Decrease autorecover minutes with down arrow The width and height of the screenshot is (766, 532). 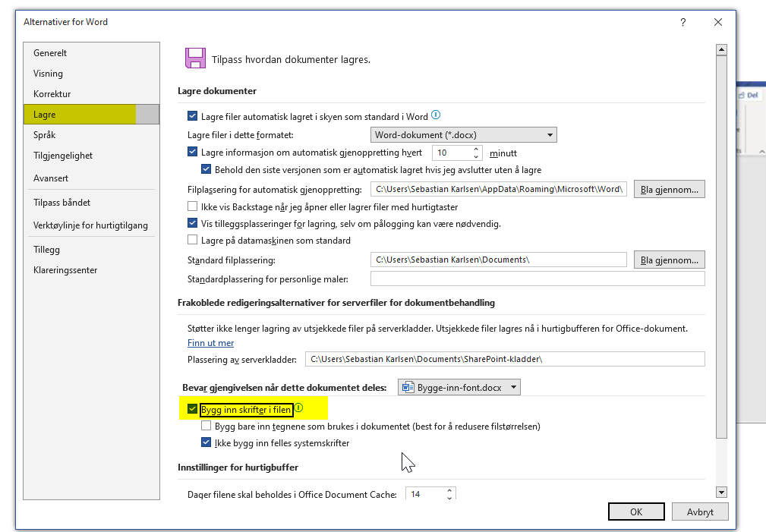(476, 156)
